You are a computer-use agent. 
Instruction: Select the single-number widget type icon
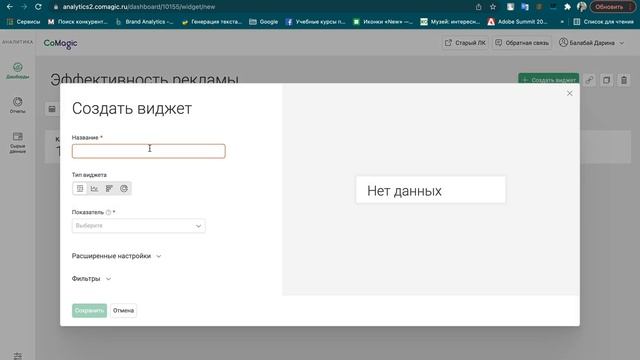coord(80,189)
